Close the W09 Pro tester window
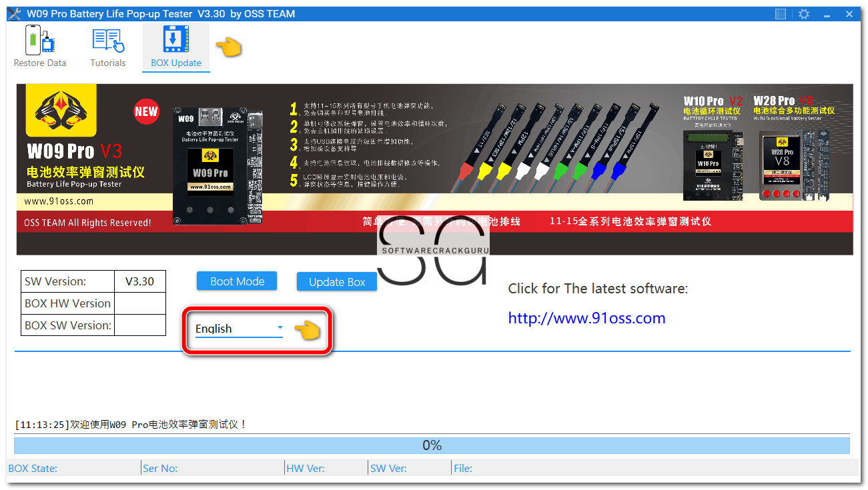 point(849,14)
